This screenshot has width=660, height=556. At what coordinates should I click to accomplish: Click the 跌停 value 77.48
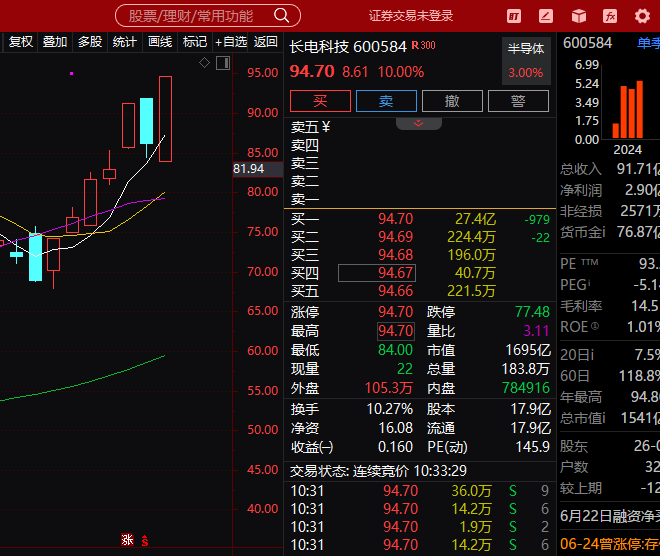pos(532,312)
